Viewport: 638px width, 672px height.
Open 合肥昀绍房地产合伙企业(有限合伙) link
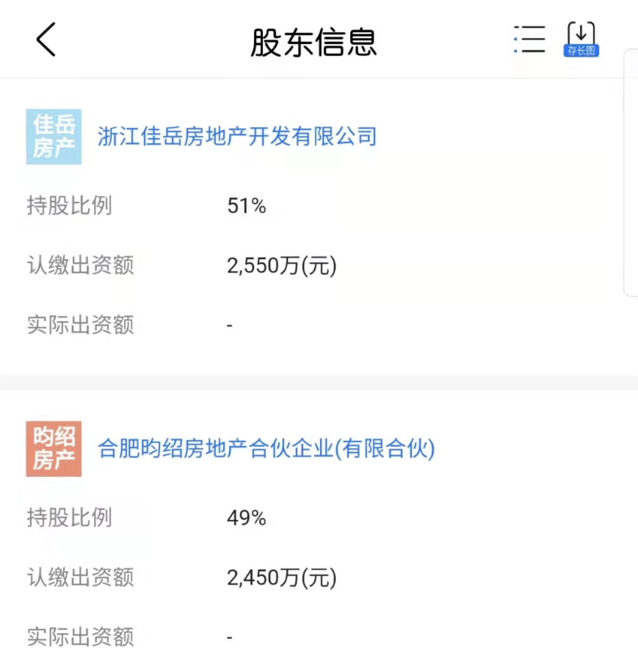coord(266,449)
